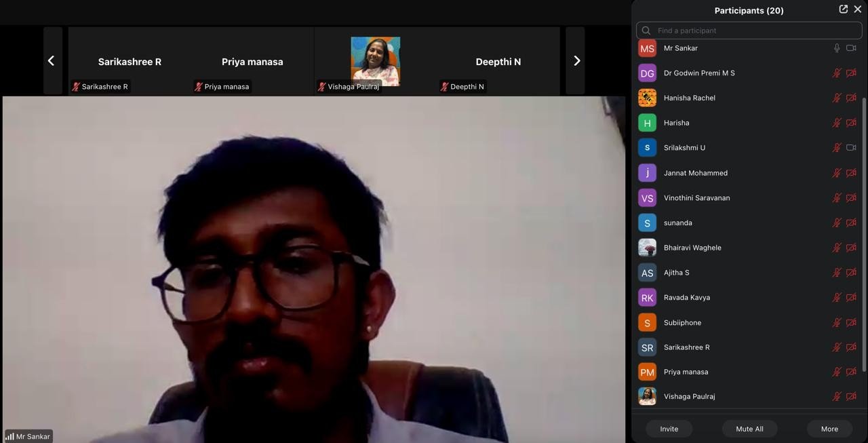Image resolution: width=868 pixels, height=443 pixels.
Task: Close the Participants panel
Action: coord(858,9)
